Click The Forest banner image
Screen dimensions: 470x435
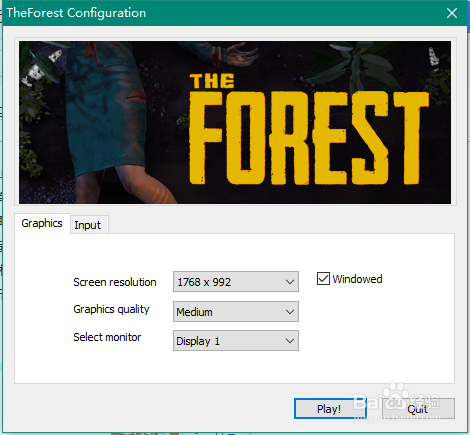pos(235,122)
